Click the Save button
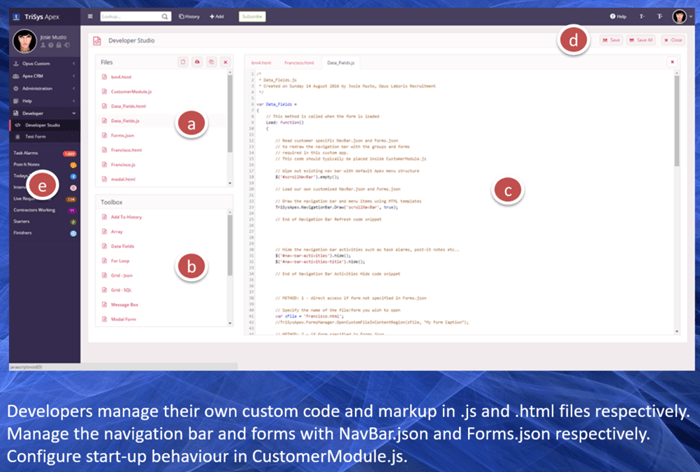 pos(611,40)
